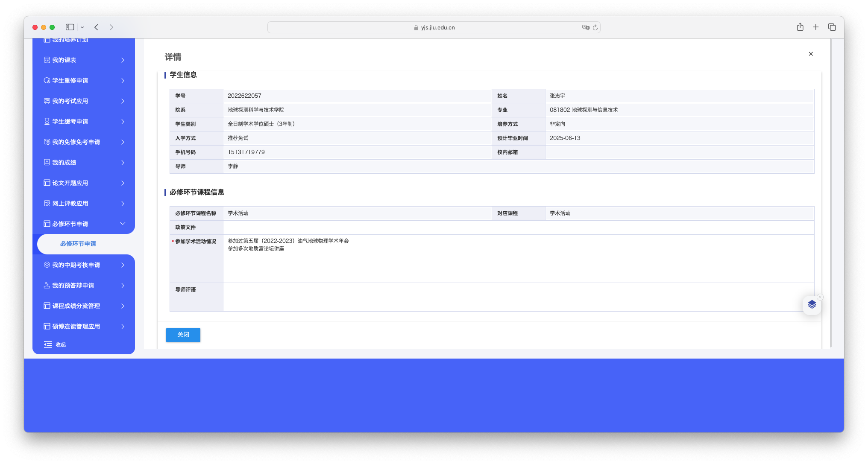Close the 详情 dialog with X
Screen dimensions: 868x464
[x=811, y=54]
